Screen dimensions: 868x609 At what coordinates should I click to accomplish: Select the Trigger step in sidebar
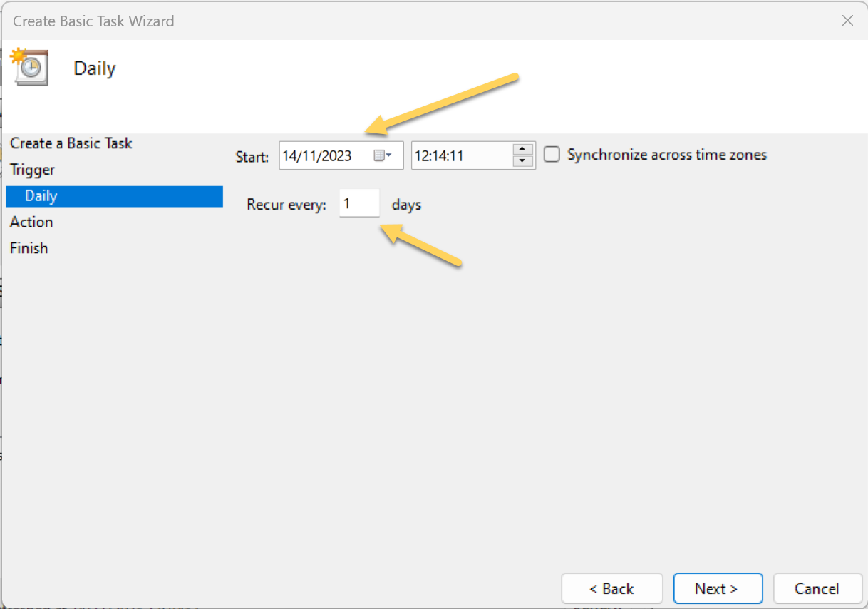(32, 170)
